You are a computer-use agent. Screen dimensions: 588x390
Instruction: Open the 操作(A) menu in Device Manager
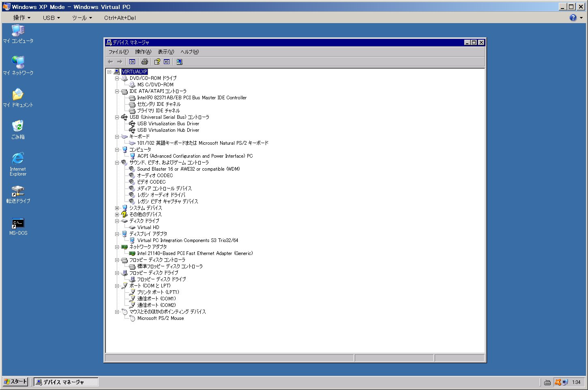(x=143, y=52)
